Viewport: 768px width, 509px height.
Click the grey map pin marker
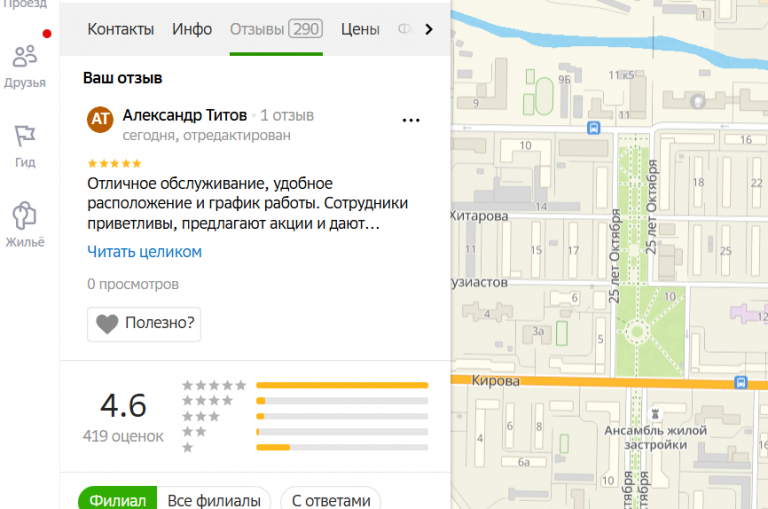click(x=697, y=101)
